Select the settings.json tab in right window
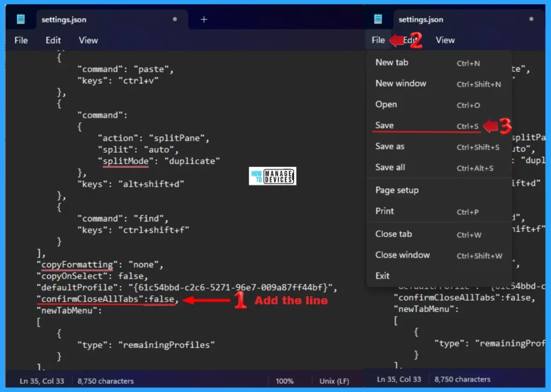The width and height of the screenshot is (551, 392). point(469,19)
